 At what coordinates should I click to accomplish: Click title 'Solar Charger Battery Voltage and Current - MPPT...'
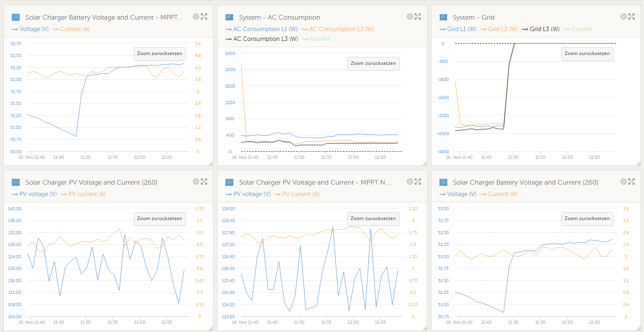(x=104, y=17)
